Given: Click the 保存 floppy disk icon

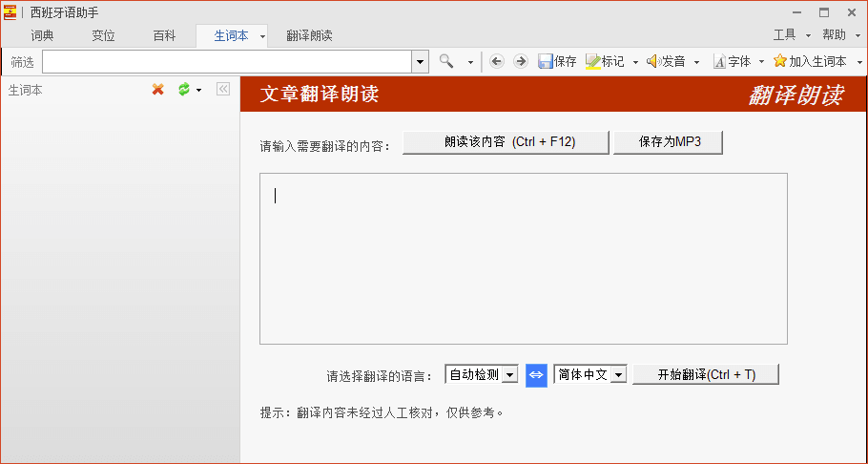Looking at the screenshot, I should pos(546,61).
